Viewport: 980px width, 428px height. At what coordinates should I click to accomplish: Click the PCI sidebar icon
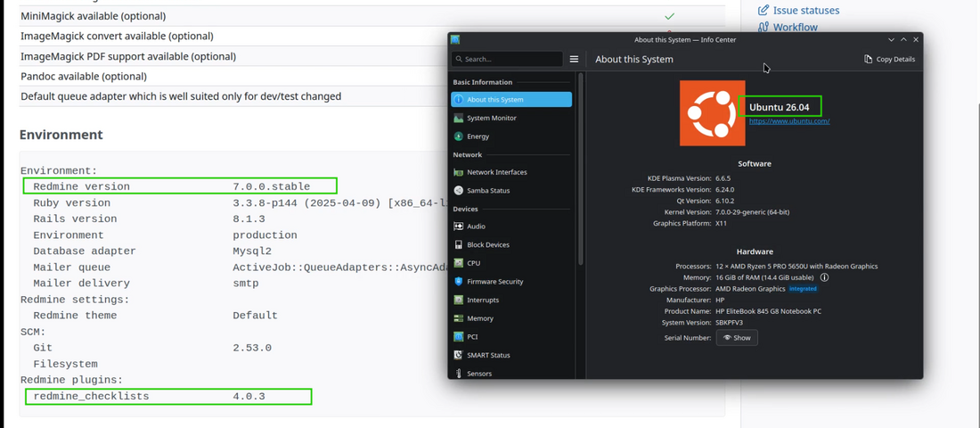(459, 337)
